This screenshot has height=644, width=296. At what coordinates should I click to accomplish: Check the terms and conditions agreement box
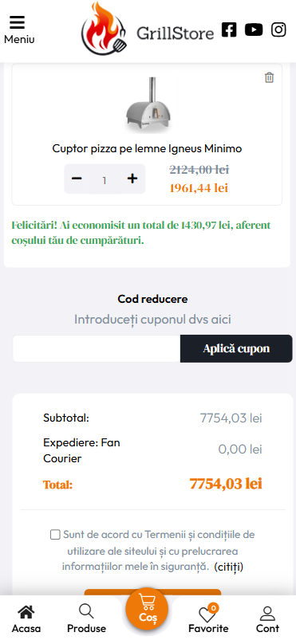[x=55, y=534]
